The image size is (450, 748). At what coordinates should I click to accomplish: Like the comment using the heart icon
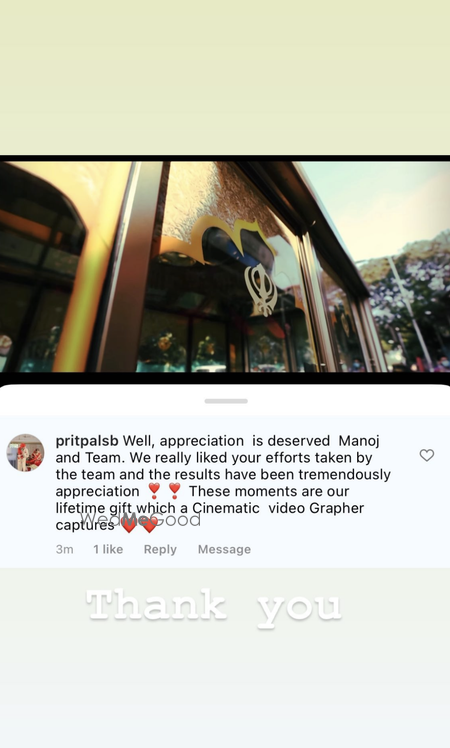click(x=427, y=455)
